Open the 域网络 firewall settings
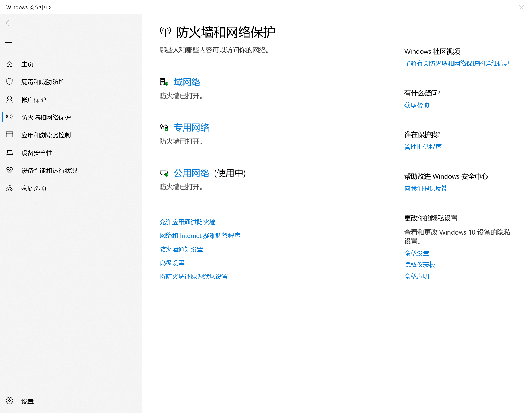This screenshot has width=532, height=413. 187,82
